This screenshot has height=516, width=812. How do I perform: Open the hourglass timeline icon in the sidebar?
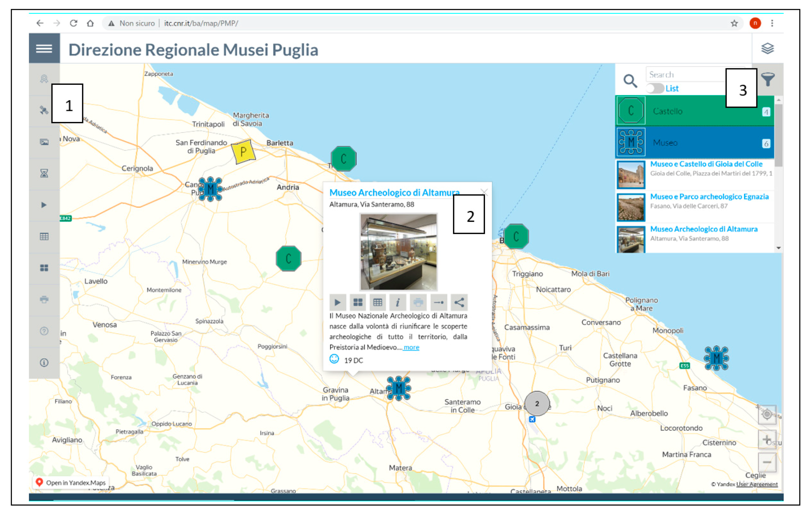pos(44,174)
